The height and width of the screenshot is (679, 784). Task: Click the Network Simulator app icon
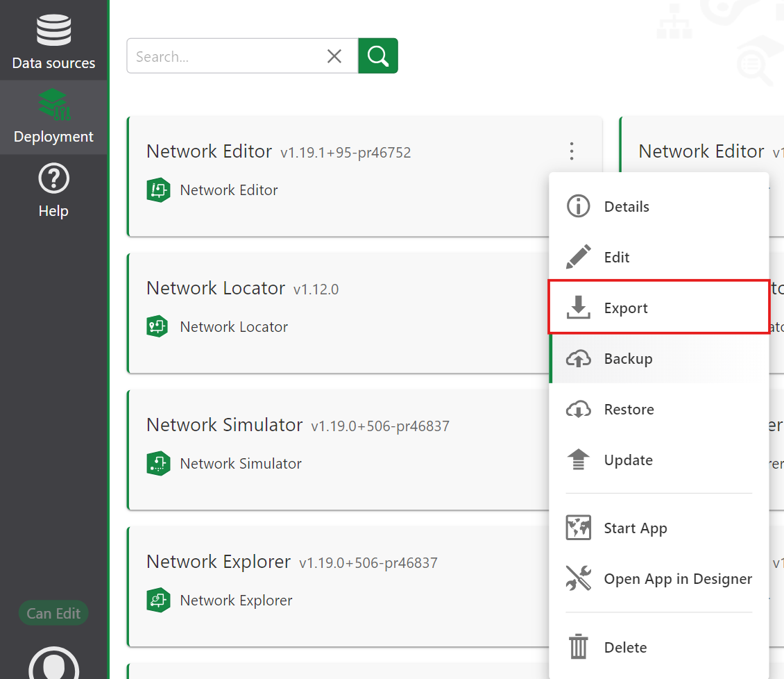158,463
